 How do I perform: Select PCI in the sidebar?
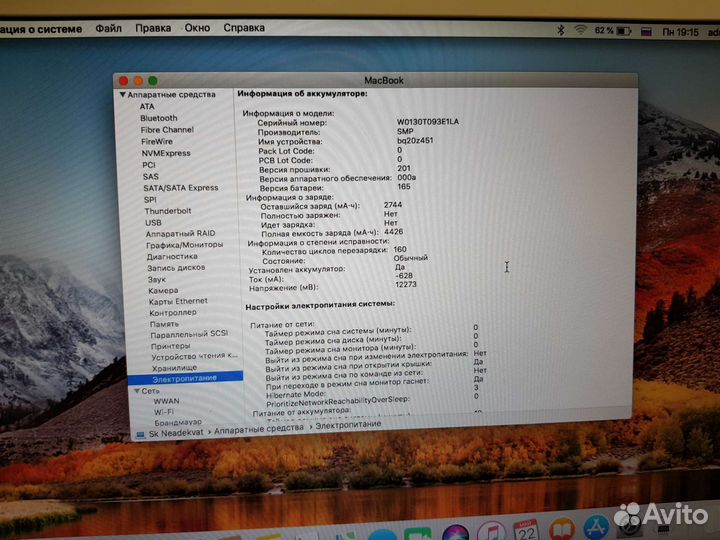tap(149, 165)
